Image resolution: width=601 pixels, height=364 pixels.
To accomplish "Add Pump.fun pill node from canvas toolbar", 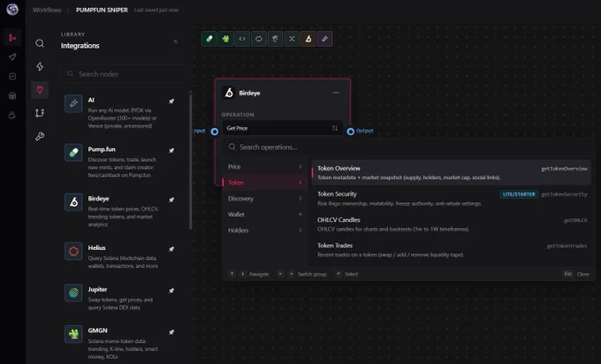I will pos(209,39).
